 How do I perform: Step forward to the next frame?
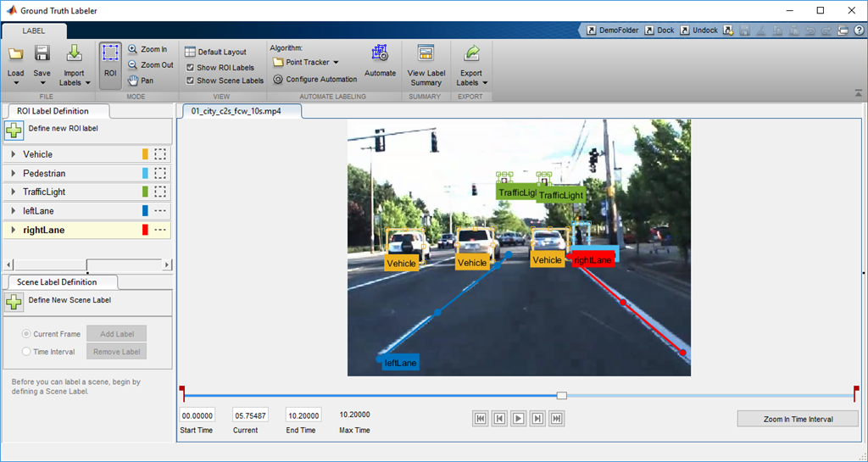point(537,419)
